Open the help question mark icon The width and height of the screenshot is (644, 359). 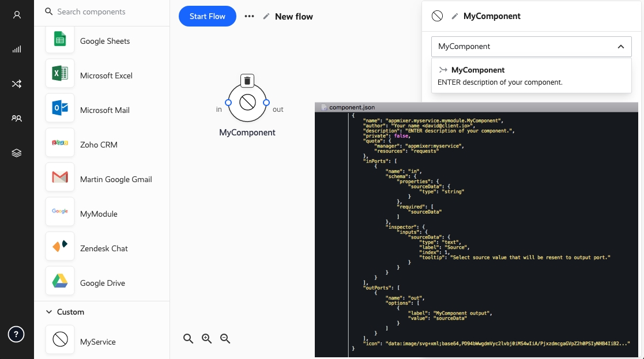click(16, 334)
